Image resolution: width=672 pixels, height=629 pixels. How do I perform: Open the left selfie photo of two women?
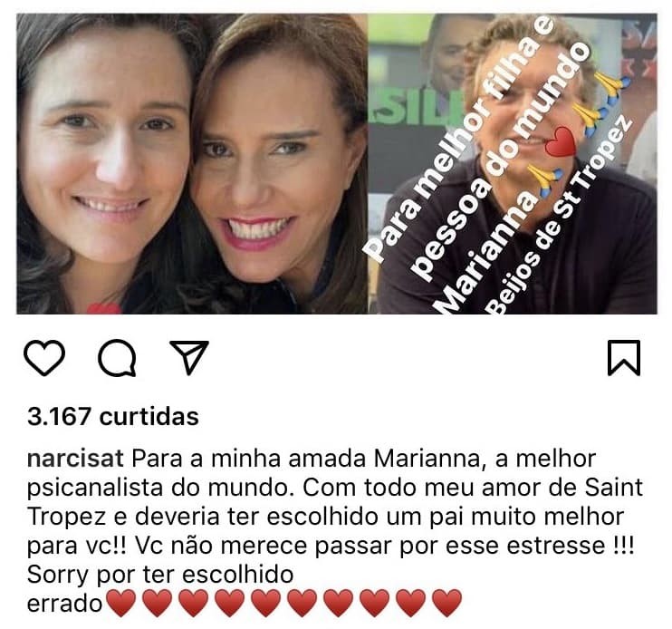point(192,164)
